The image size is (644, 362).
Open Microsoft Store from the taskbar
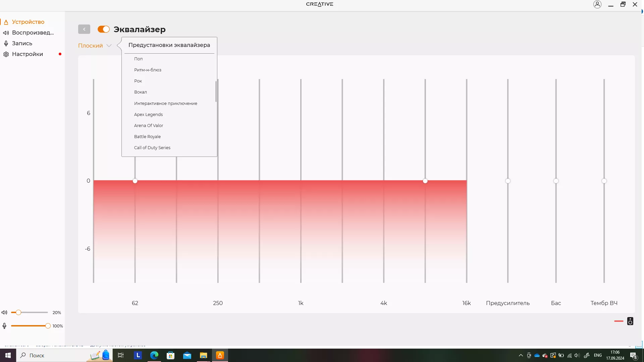coord(171,355)
